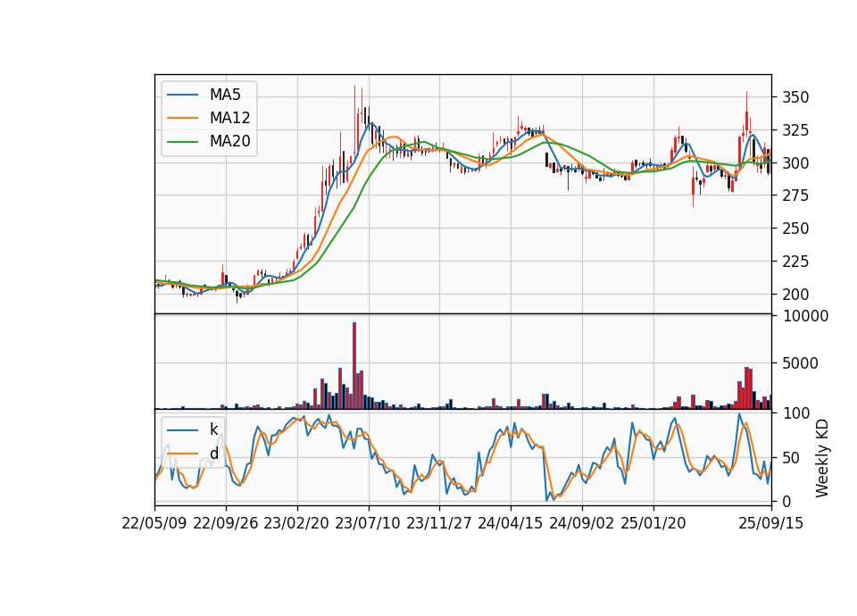Click the 5000 volume axis label

[x=800, y=363]
